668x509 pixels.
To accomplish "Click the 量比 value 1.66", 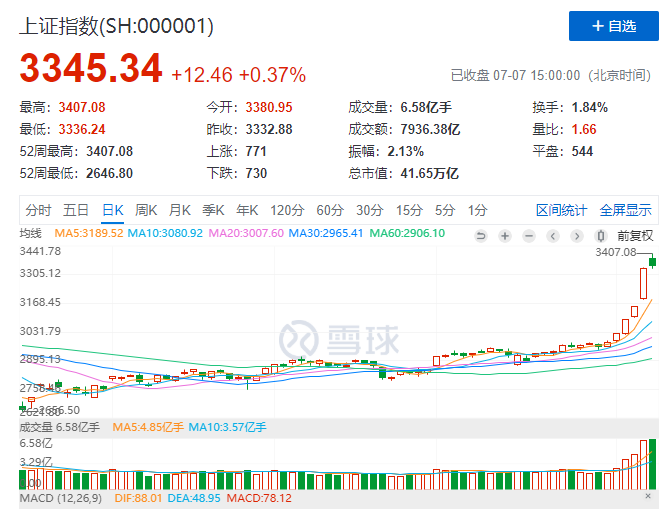I will point(584,129).
